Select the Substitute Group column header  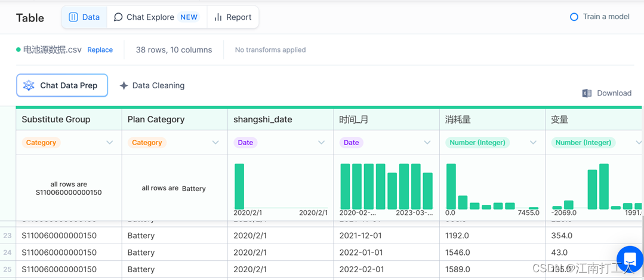69,119
